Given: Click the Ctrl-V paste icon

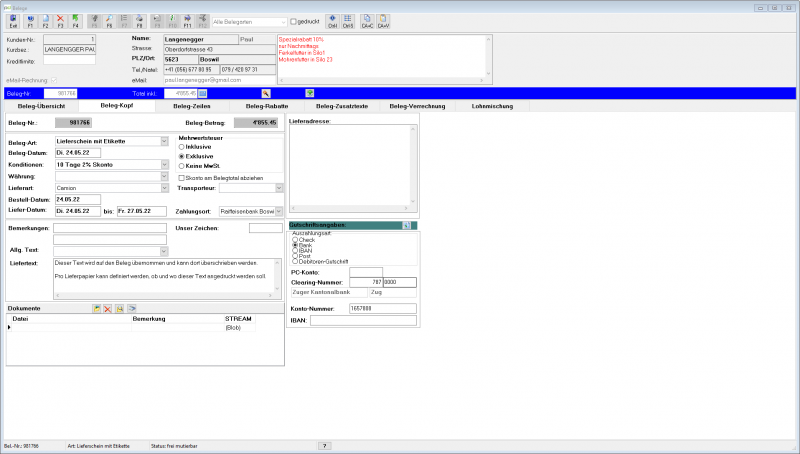Looking at the screenshot, I should click(x=383, y=21).
